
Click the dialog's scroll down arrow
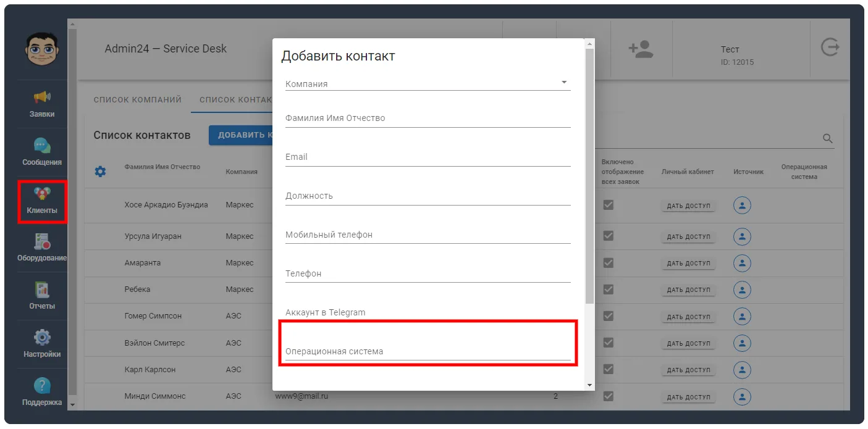589,385
